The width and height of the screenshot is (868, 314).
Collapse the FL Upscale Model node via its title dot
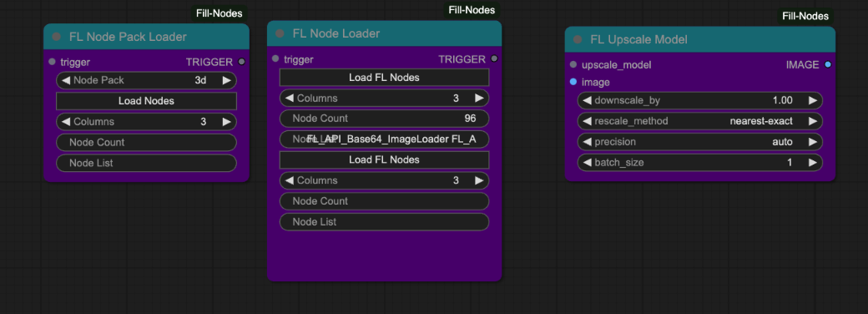(578, 39)
